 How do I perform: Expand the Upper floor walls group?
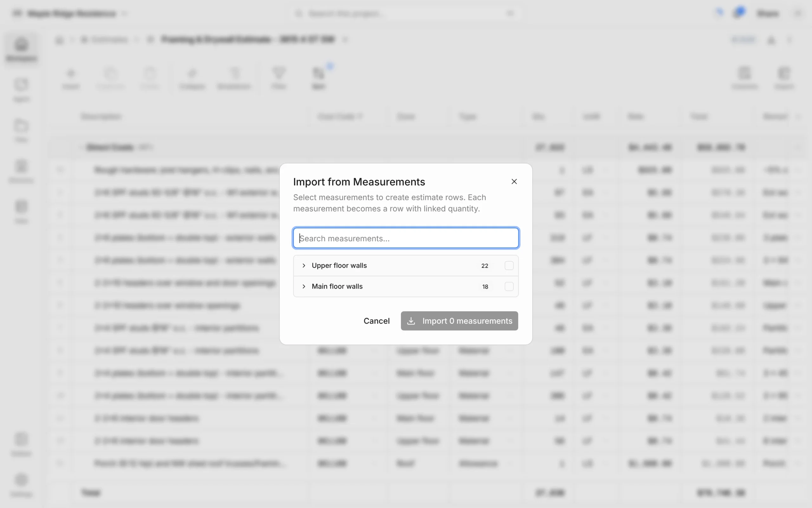click(304, 265)
